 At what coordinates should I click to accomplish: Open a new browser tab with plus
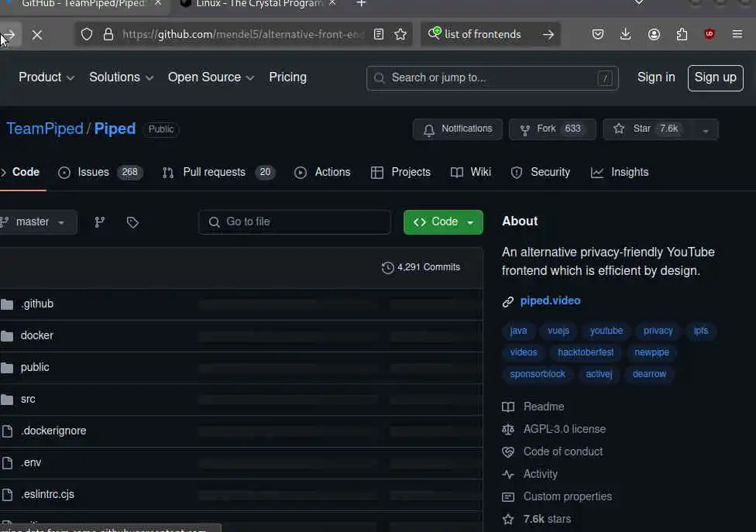361,4
